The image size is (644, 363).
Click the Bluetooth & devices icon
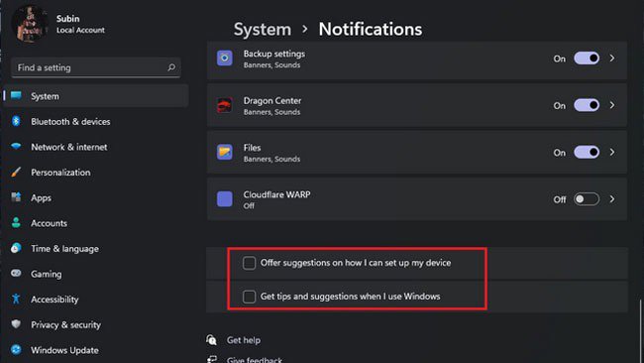point(16,121)
